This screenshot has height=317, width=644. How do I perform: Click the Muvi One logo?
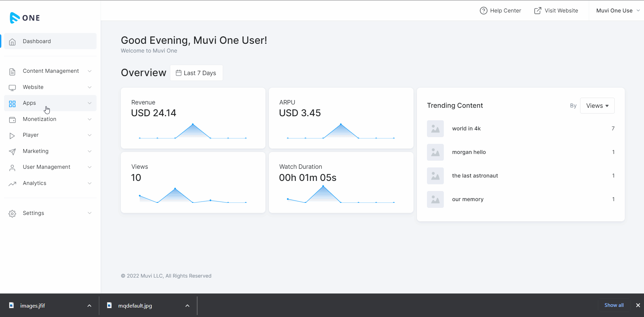click(25, 18)
